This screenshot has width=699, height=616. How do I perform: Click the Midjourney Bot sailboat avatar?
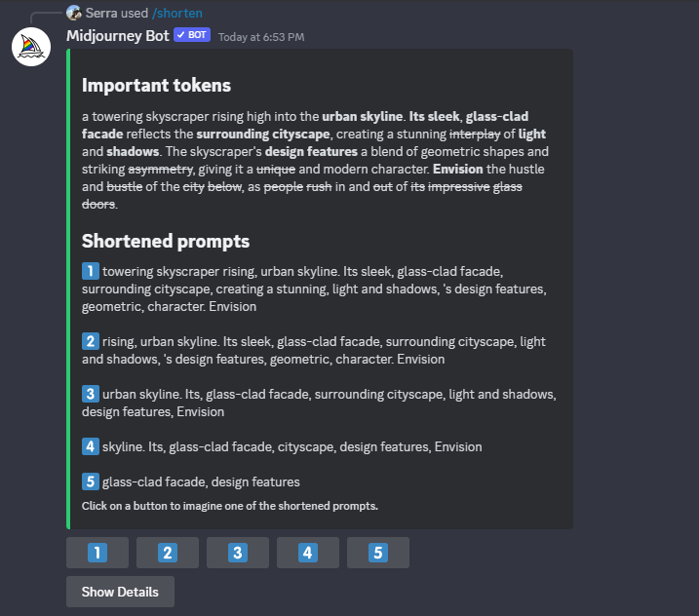click(31, 47)
